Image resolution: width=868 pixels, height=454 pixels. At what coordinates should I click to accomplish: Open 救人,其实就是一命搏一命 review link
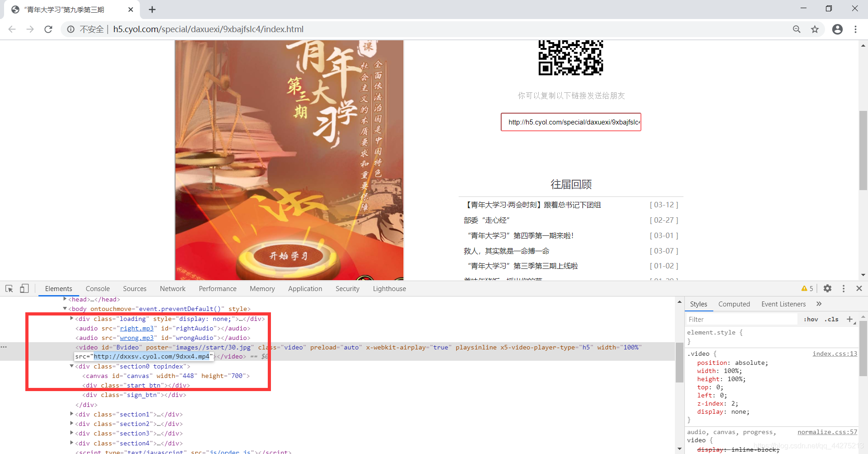(507, 251)
